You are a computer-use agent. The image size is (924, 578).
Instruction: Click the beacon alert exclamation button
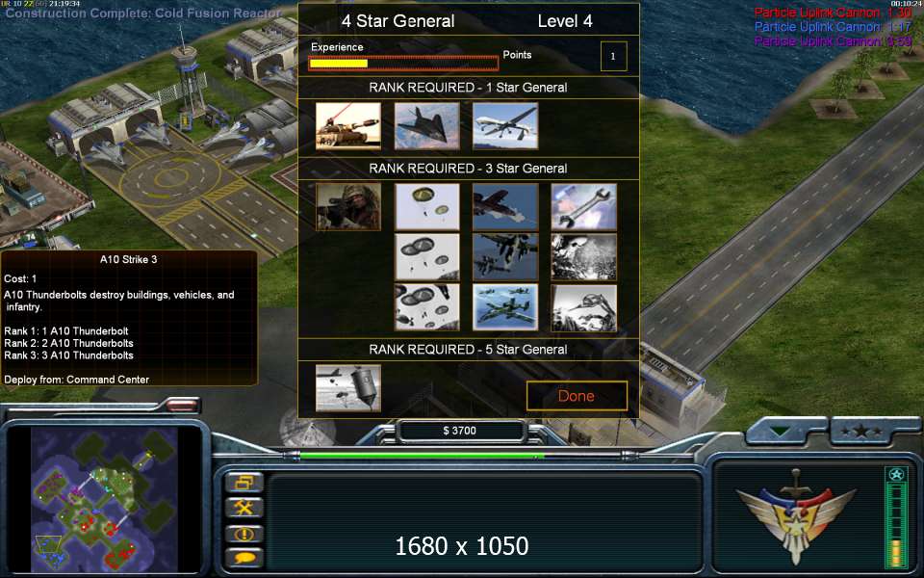[244, 535]
